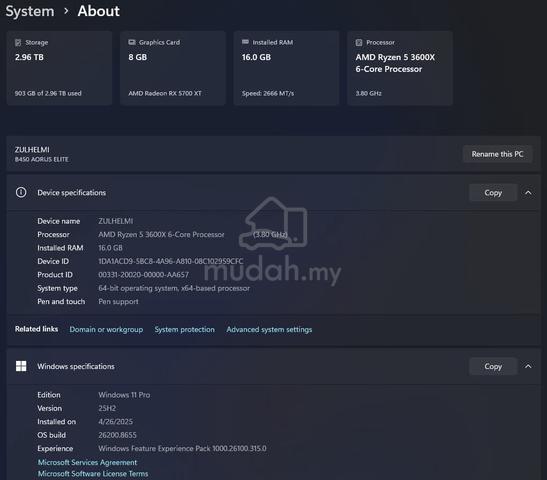Collapse the Windows specifications section
Viewport: 547px width, 480px height.
(528, 366)
